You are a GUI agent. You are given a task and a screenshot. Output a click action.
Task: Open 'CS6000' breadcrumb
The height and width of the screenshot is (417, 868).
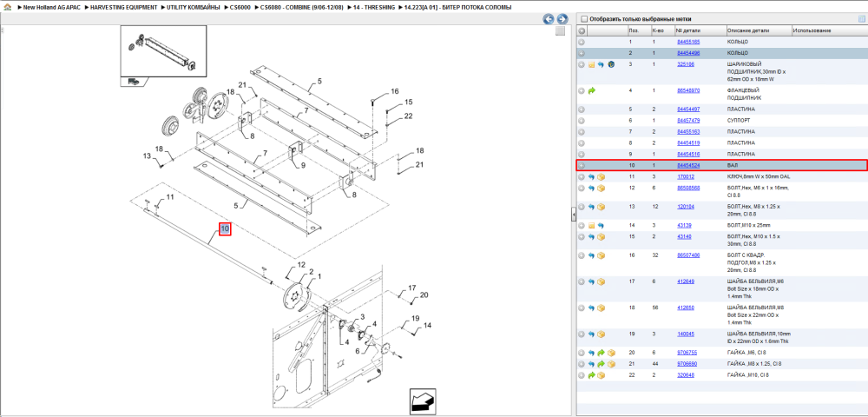tap(240, 7)
